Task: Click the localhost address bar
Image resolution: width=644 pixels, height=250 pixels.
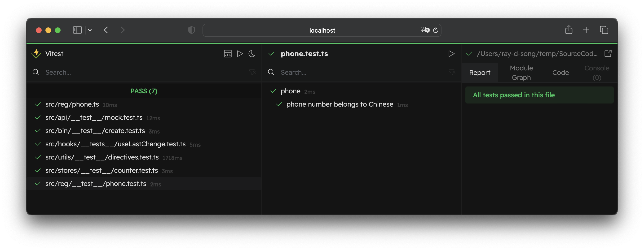Action: tap(322, 30)
